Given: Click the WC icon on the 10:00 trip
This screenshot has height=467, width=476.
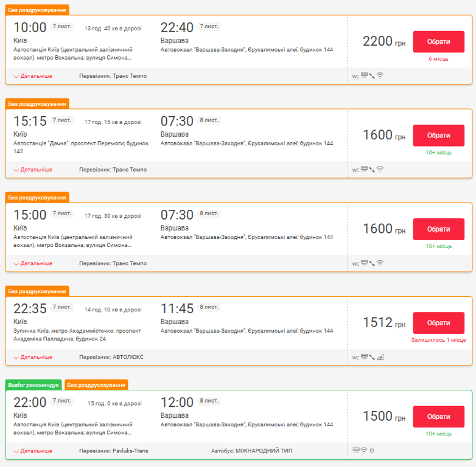Looking at the screenshot, I should (355, 76).
